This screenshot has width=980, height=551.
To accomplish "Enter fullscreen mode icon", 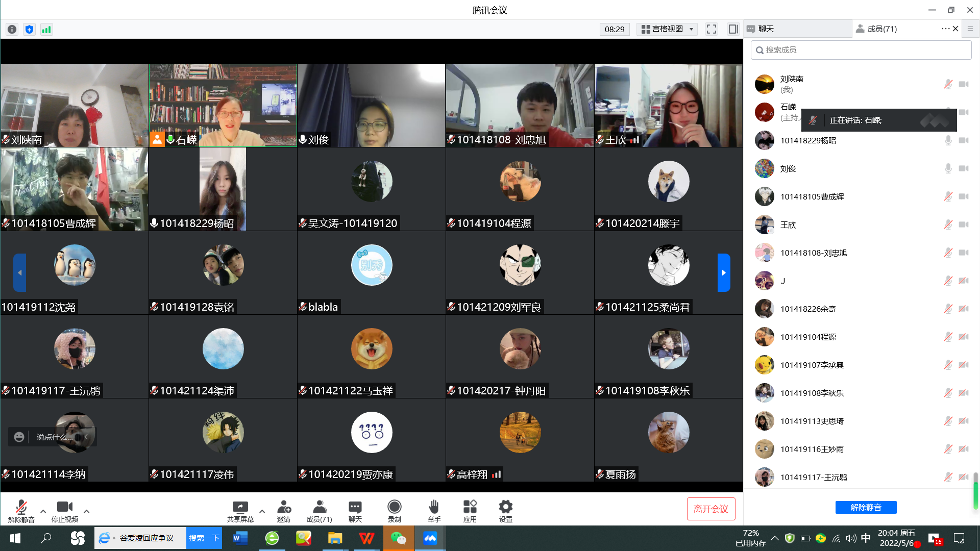I will 712,29.
